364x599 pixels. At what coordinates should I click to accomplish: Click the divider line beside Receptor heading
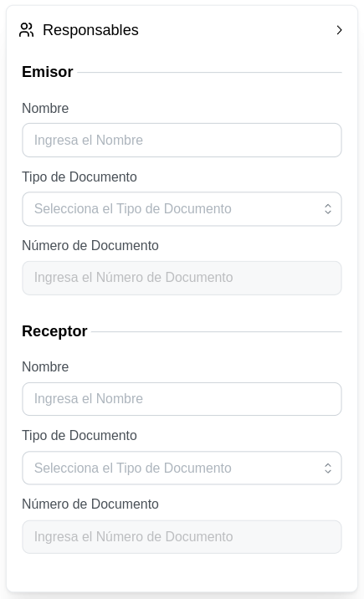tap(217, 331)
